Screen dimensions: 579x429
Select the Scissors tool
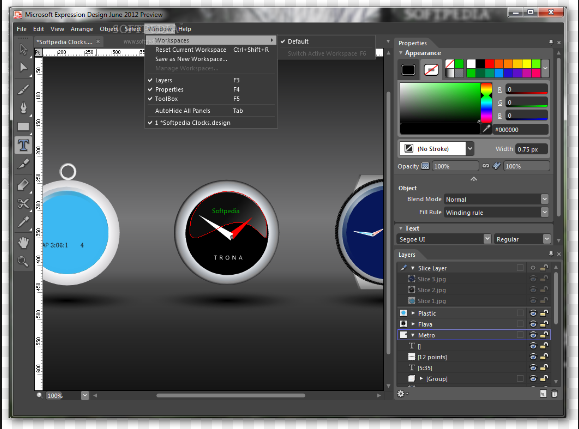(23, 203)
